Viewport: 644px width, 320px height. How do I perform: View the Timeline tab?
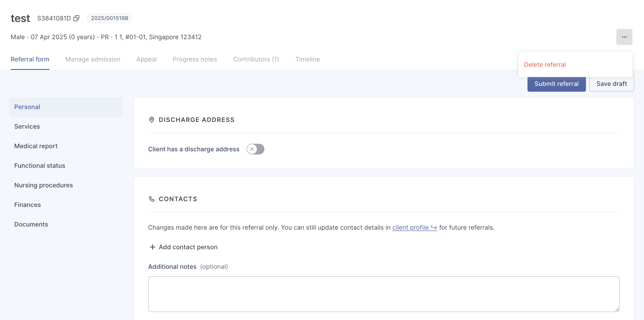tap(307, 59)
